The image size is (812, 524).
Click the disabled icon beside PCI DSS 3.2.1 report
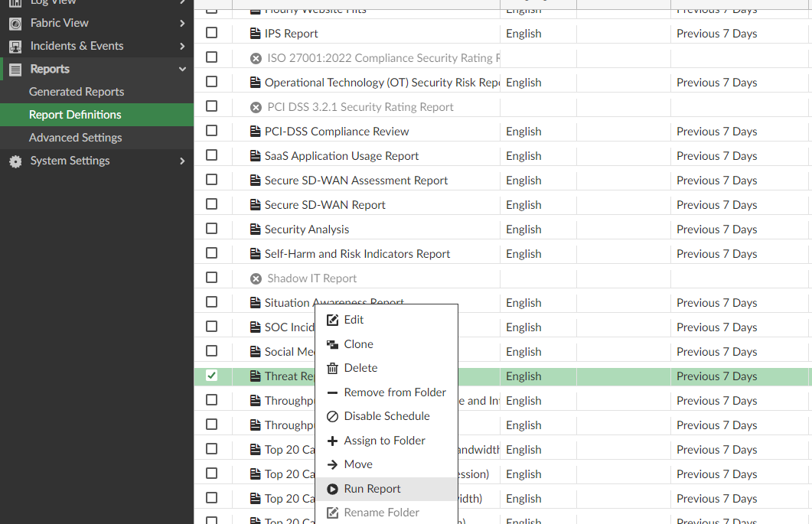(256, 107)
